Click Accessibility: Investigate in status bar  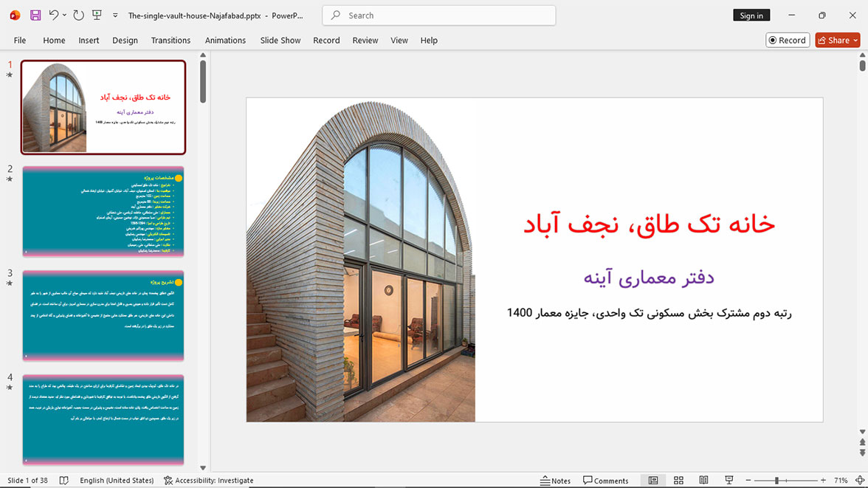(209, 480)
